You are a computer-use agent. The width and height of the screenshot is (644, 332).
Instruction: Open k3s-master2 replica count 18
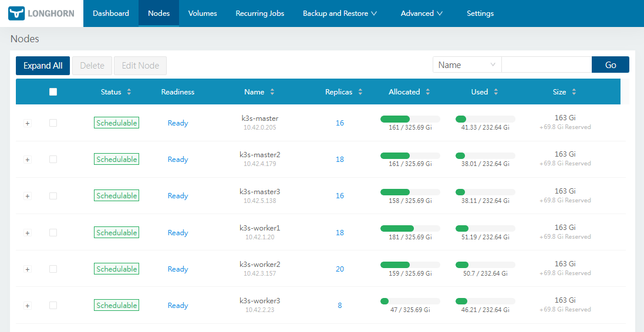(340, 159)
